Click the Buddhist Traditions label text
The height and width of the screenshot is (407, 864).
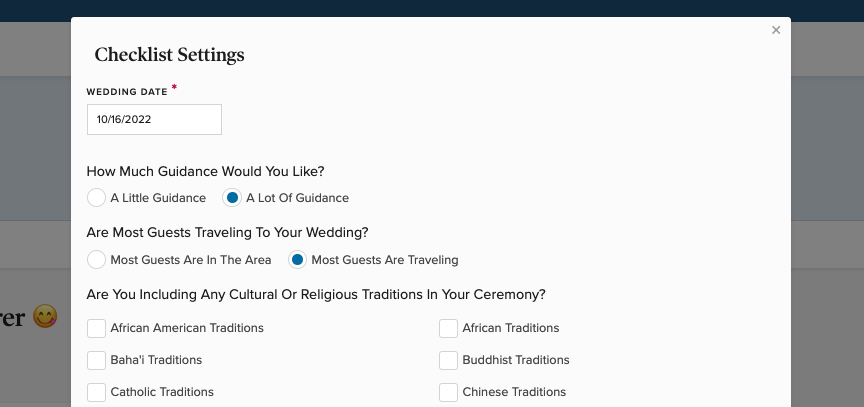click(516, 360)
